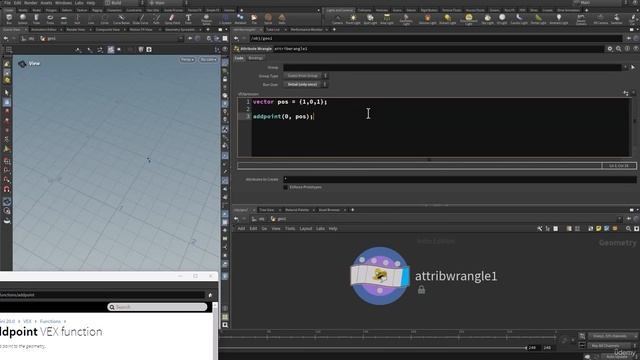The width and height of the screenshot is (640, 360).
Task: Open the help browser home page
Action: click(210, 295)
